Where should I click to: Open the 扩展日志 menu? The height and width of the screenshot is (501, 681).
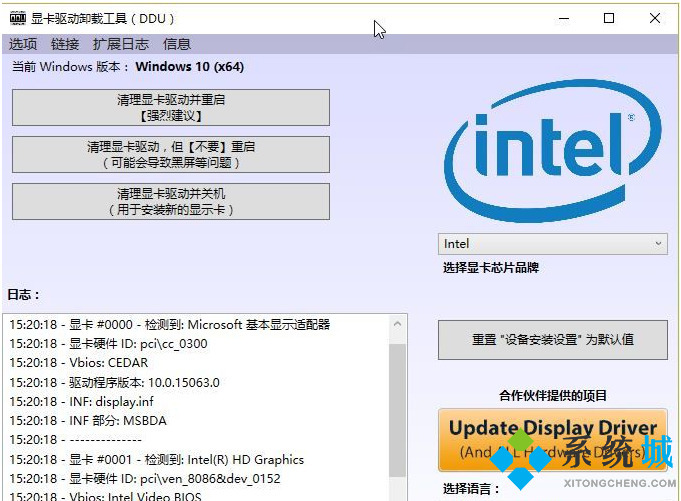click(121, 44)
